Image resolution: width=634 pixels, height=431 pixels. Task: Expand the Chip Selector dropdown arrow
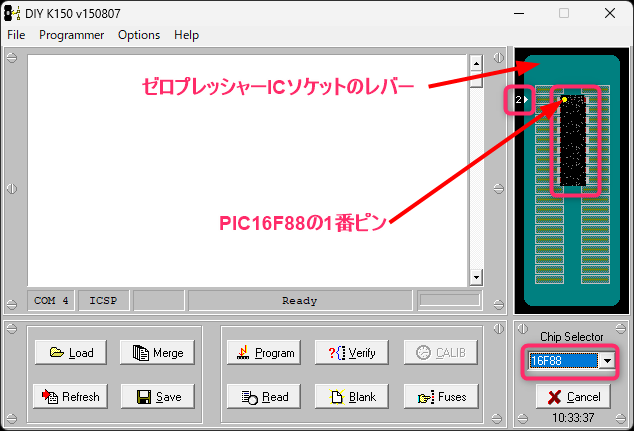(x=607, y=361)
